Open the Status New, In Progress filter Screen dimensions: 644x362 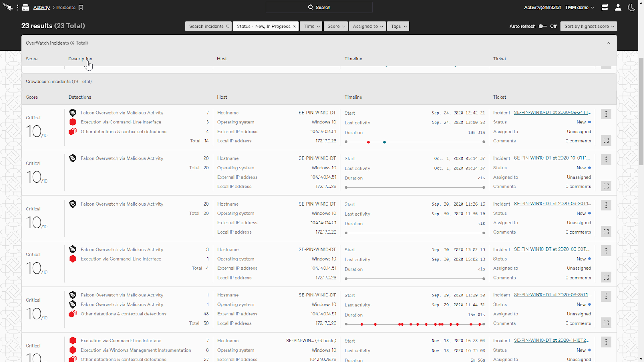263,26
